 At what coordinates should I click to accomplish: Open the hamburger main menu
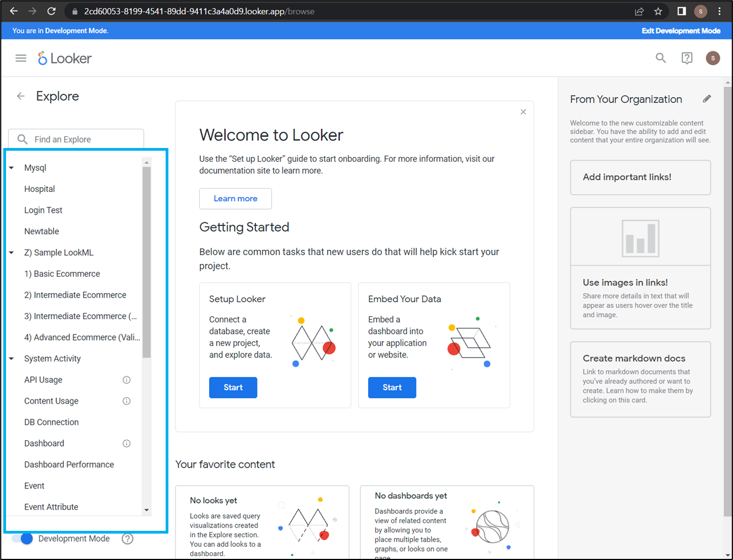pyautogui.click(x=21, y=58)
